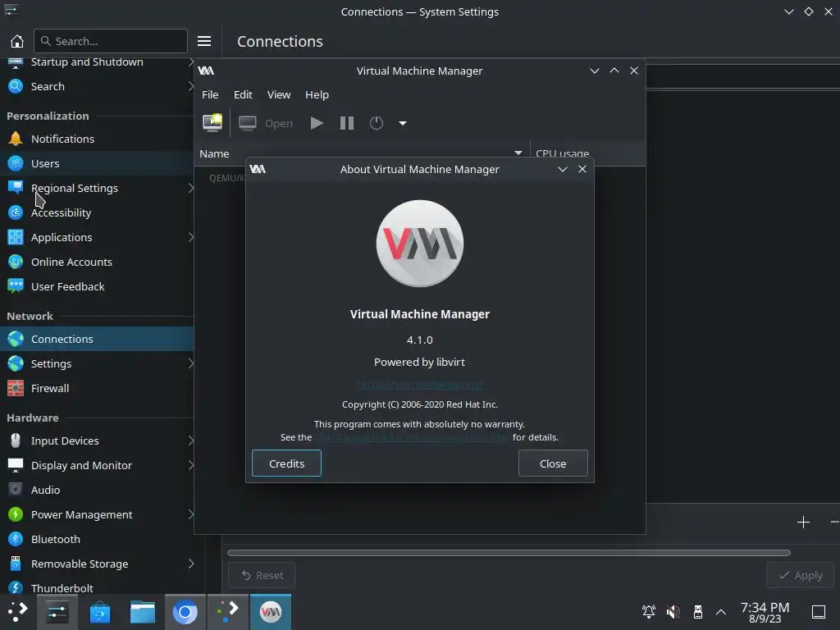
Task: Expand the Applications category chevron
Action: 190,237
